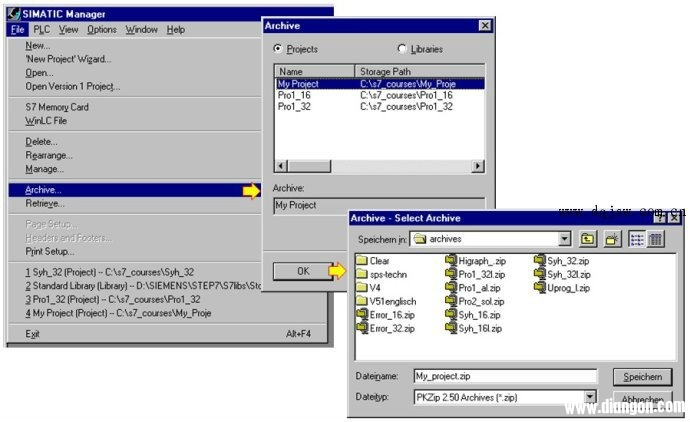Switch to List view icon
This screenshot has height=422, width=690.
636,239
